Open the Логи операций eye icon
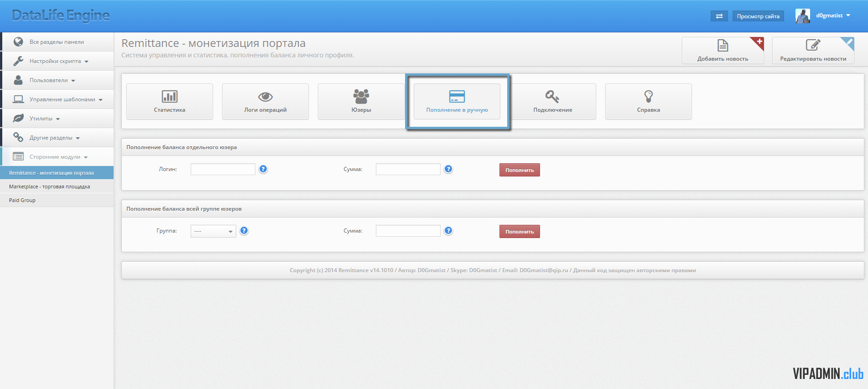Viewport: 868px width, 389px height. (x=265, y=97)
